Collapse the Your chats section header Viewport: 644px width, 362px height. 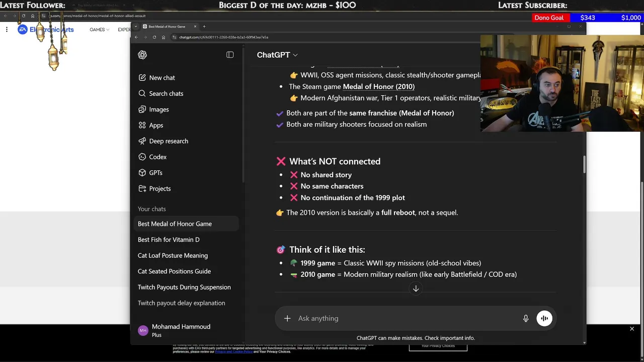point(151,209)
